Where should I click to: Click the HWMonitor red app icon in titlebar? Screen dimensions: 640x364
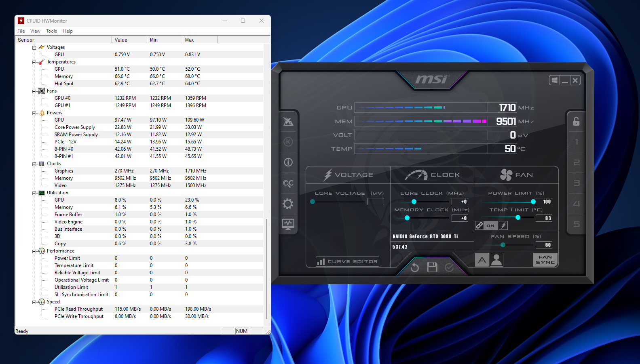pos(21,21)
